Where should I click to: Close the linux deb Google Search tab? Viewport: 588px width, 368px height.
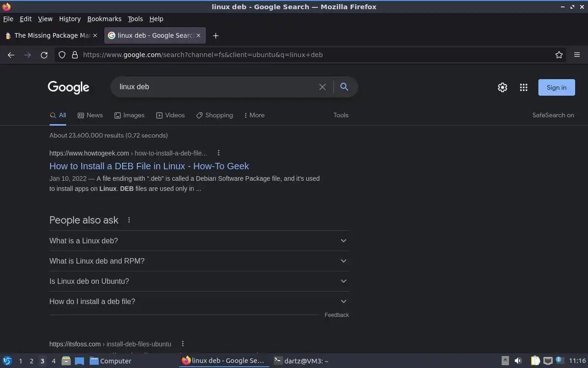[199, 35]
